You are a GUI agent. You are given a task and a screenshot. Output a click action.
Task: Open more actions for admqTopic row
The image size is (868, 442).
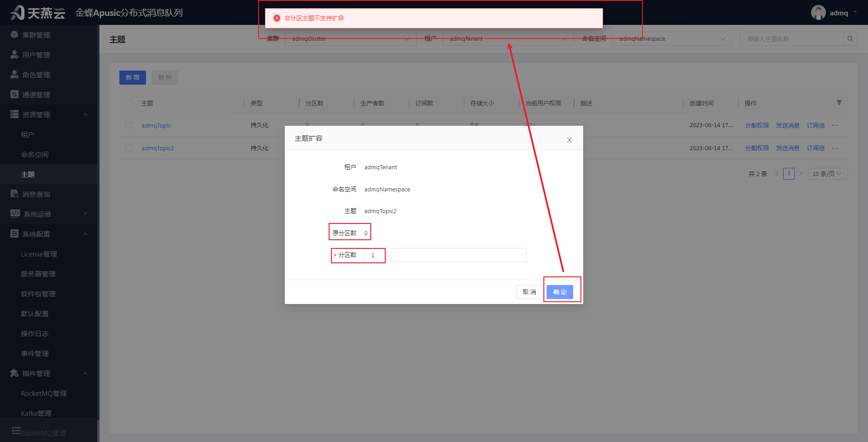click(835, 125)
